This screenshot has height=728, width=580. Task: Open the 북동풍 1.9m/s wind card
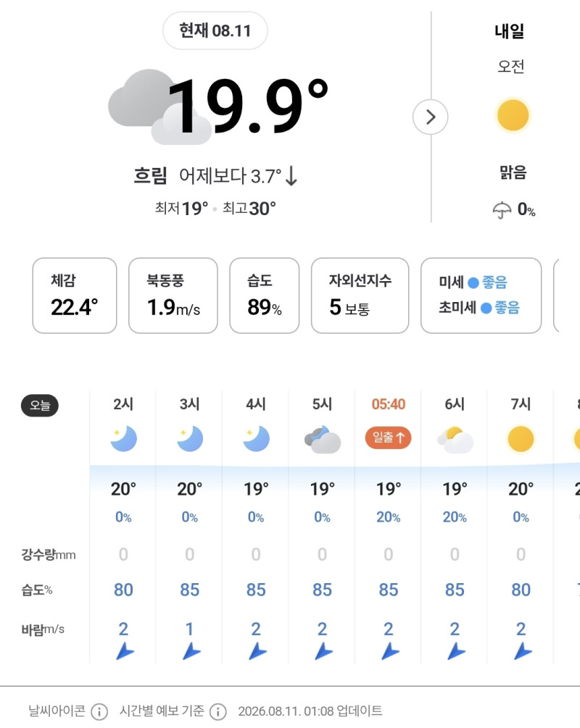pyautogui.click(x=173, y=296)
